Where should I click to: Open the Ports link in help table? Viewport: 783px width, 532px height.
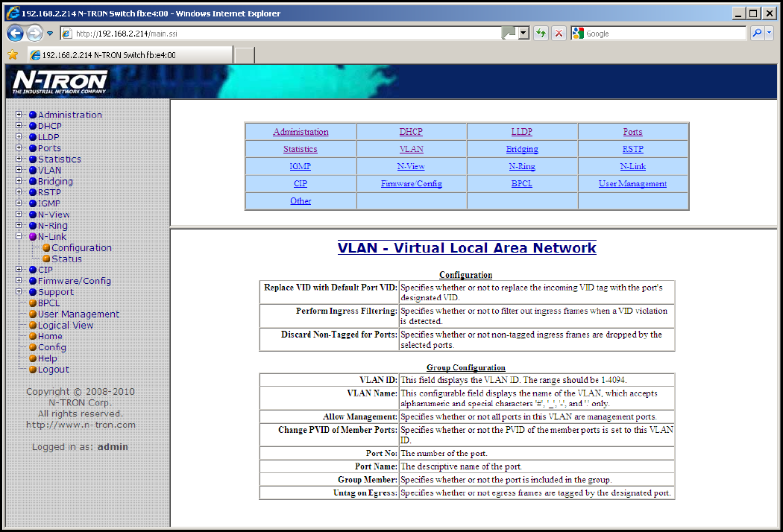(632, 132)
